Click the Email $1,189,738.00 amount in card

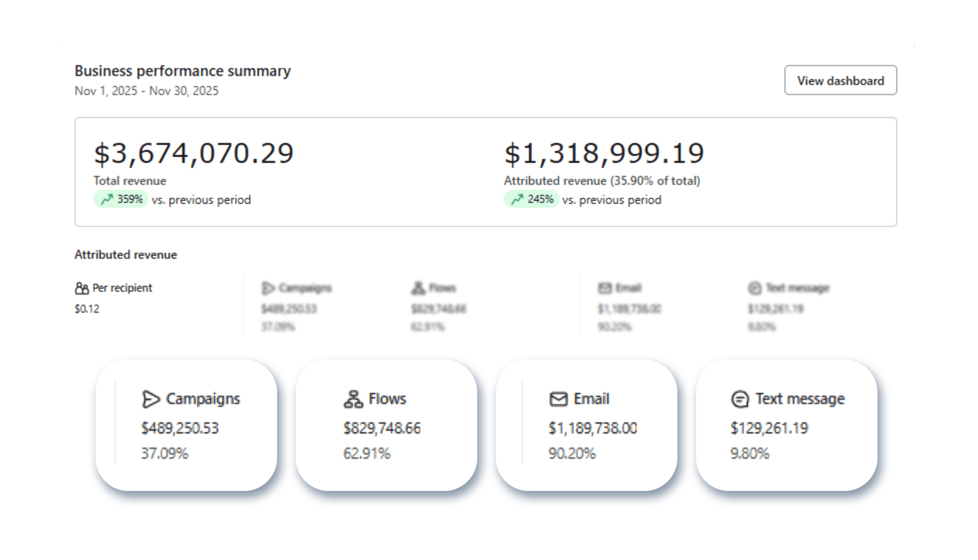593,428
